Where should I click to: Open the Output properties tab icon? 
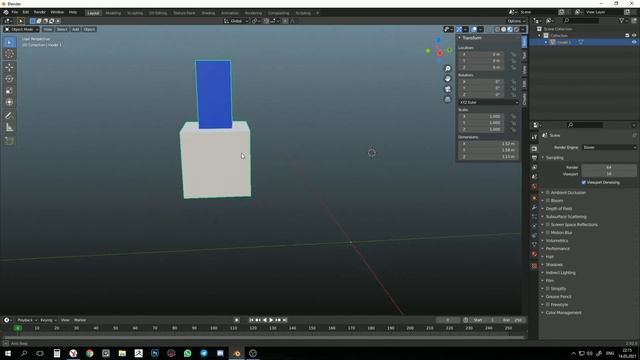click(x=534, y=158)
